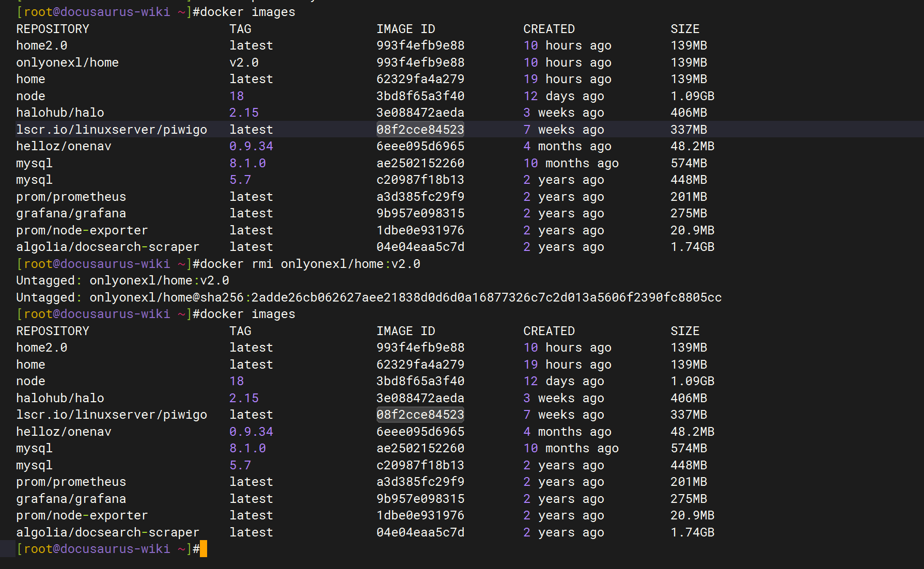The image size is (924, 569).
Task: Click the 'Untagged: onlyonexl/home:v2.0' output line
Action: (123, 280)
